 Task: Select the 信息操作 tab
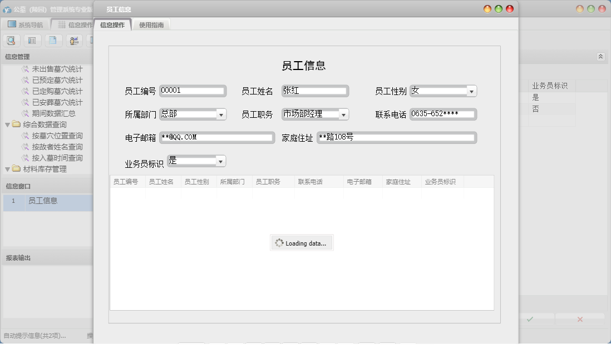(112, 24)
